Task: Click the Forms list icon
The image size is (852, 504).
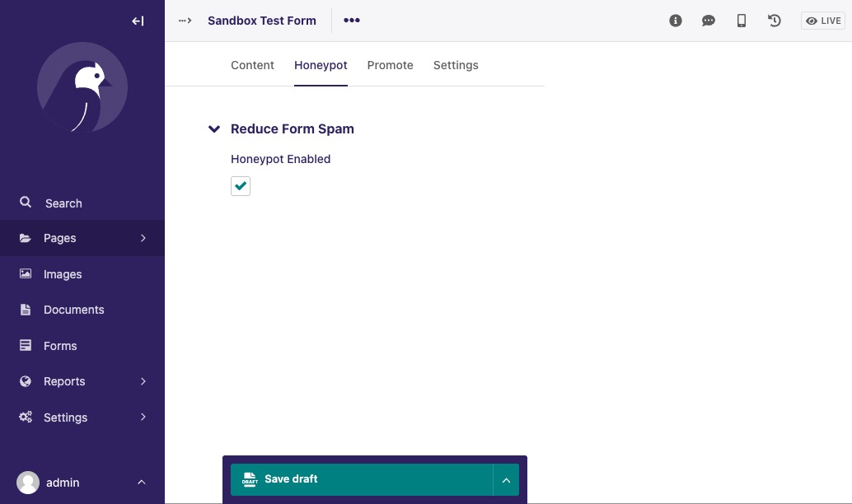Action: tap(26, 345)
